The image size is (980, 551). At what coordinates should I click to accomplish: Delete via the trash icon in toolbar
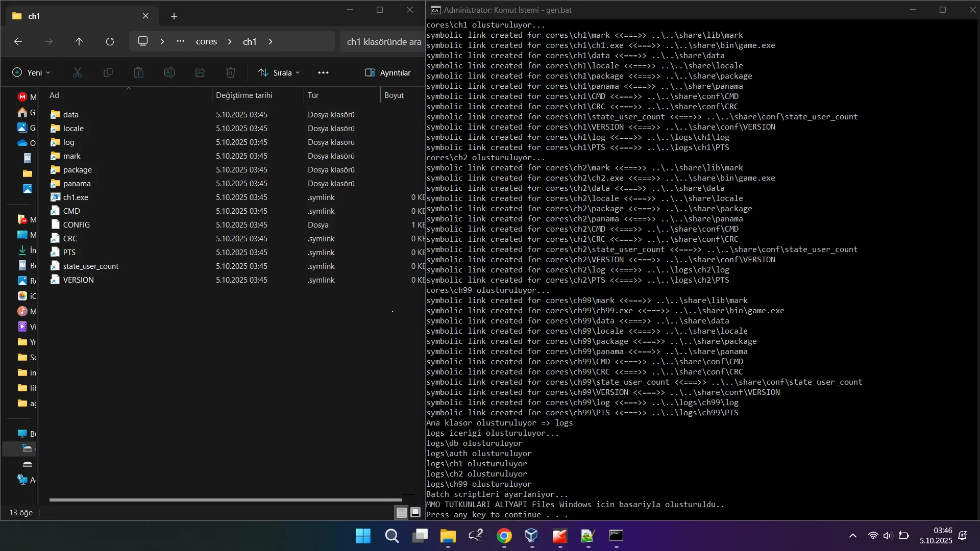[x=230, y=72]
